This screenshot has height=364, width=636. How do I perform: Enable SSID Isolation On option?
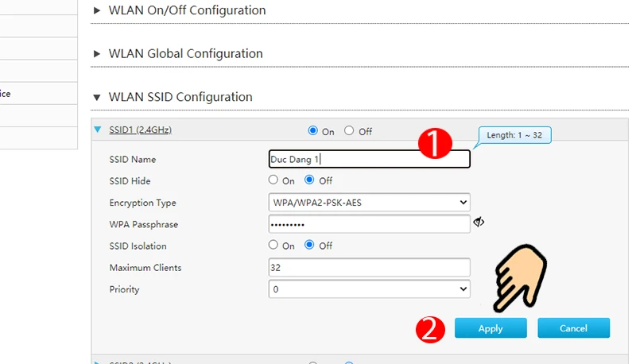pyautogui.click(x=274, y=246)
